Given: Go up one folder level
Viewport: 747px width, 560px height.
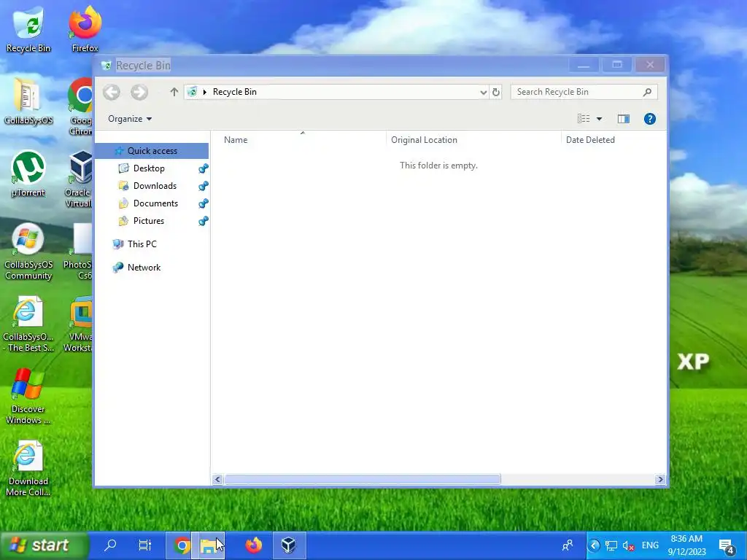Looking at the screenshot, I should (174, 92).
